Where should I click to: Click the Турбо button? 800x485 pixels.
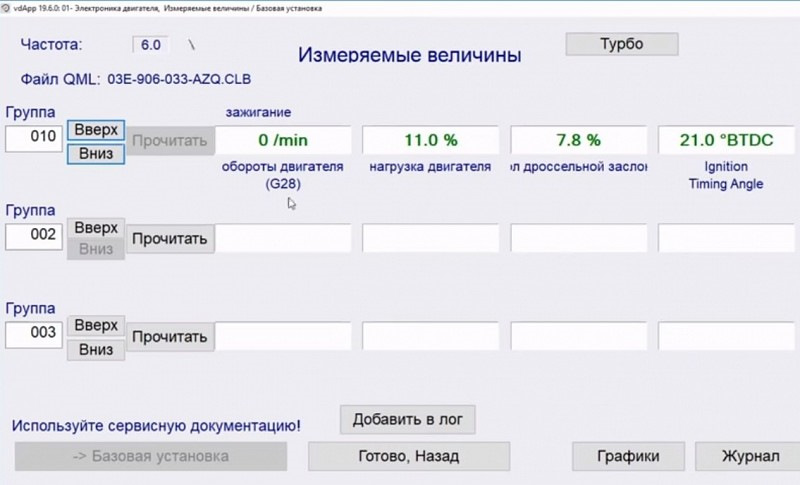[621, 45]
